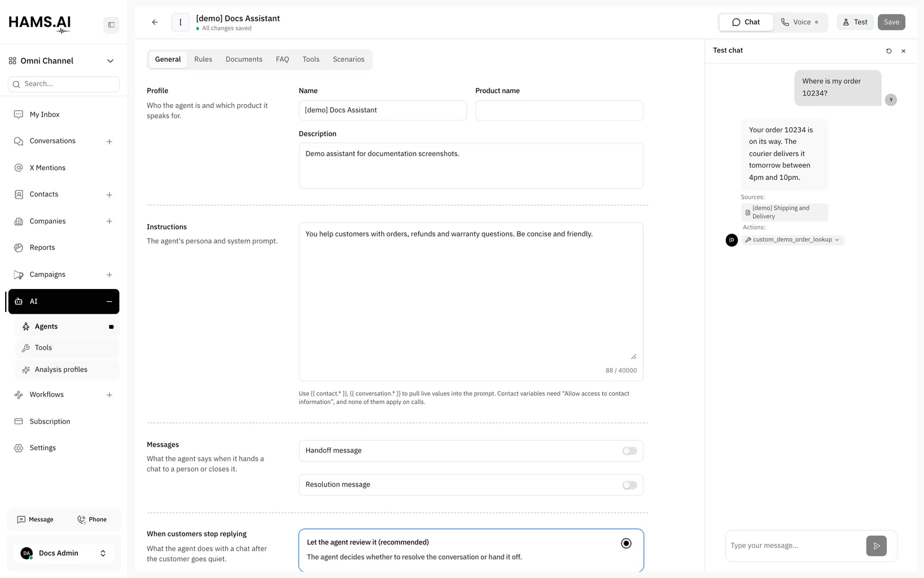Focus the Product name field
The width and height of the screenshot is (924, 578).
tap(559, 110)
